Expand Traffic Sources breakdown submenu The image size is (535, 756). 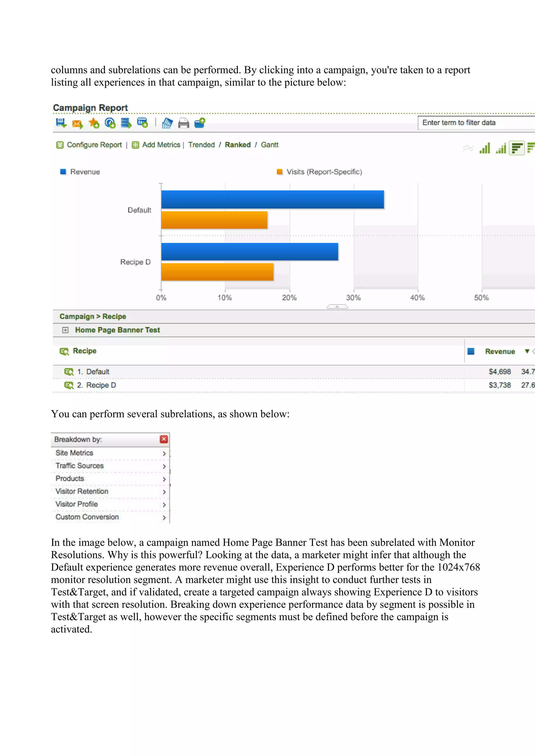164,466
